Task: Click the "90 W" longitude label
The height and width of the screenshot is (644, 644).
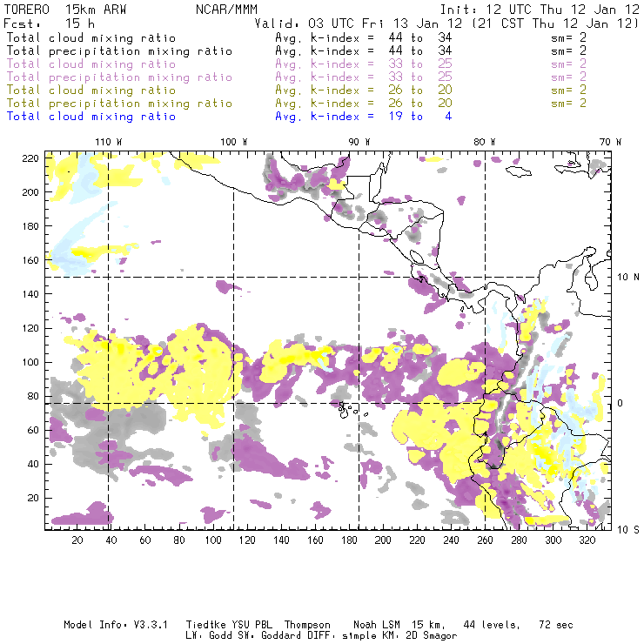Action: pos(359,142)
